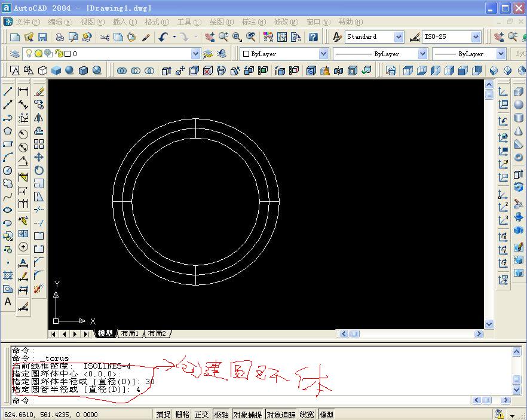Click horizontal scrollbar right arrow
The image size is (527, 420).
[479, 333]
